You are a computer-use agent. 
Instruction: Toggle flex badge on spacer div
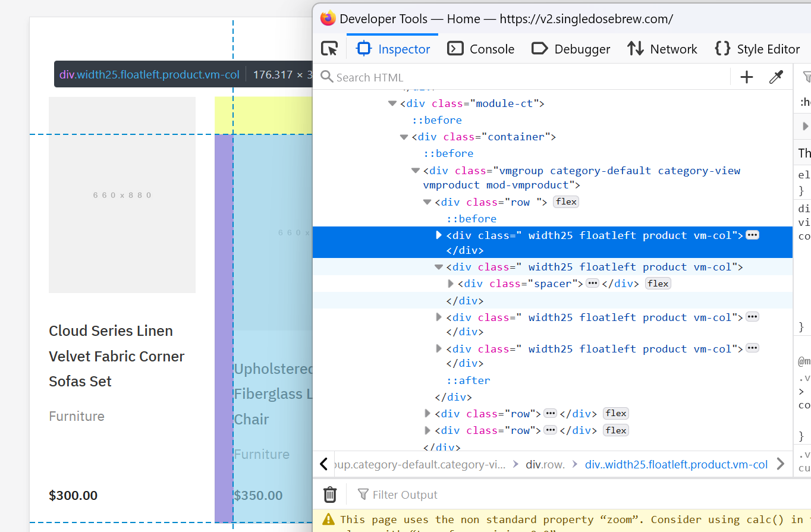(658, 284)
